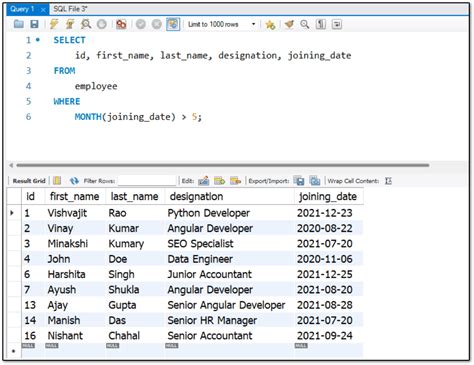The height and width of the screenshot is (365, 474).
Task: Export recordset to external file icon
Action: coord(299,181)
